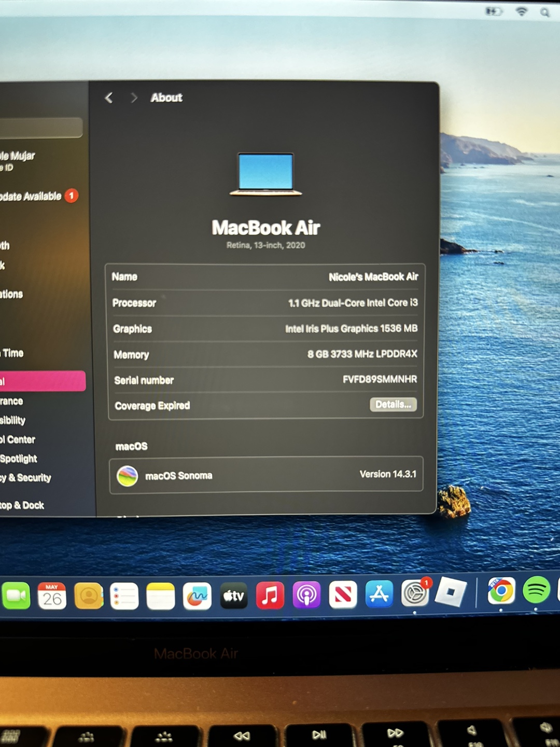This screenshot has height=747, width=560.
Task: Open FaceTime from the Dock
Action: pos(16,596)
